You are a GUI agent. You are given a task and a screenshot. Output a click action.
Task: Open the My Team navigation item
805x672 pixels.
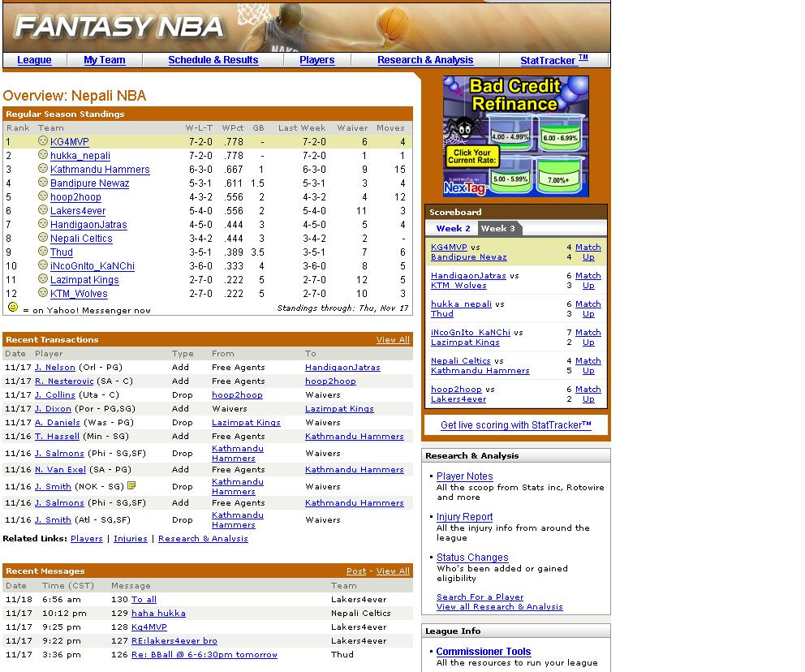pos(105,60)
